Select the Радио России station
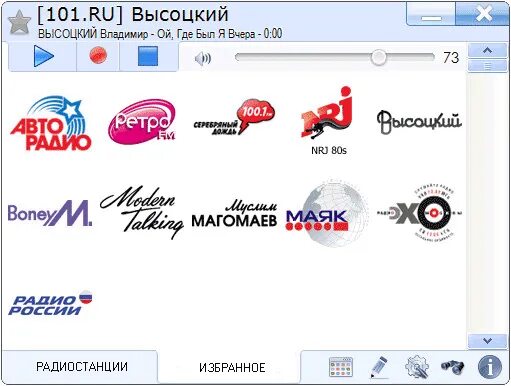This screenshot has height=386, width=511. 50,303
